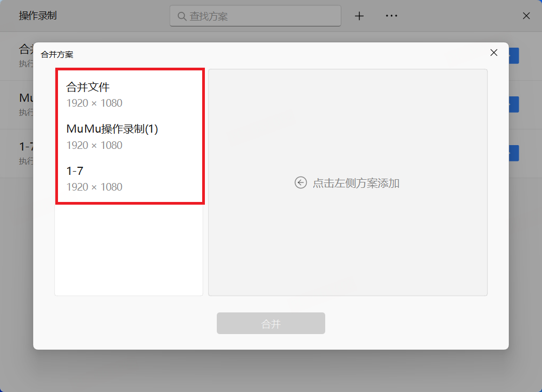Close the 操作录制 window
Image resolution: width=542 pixels, height=392 pixels.
pos(526,16)
